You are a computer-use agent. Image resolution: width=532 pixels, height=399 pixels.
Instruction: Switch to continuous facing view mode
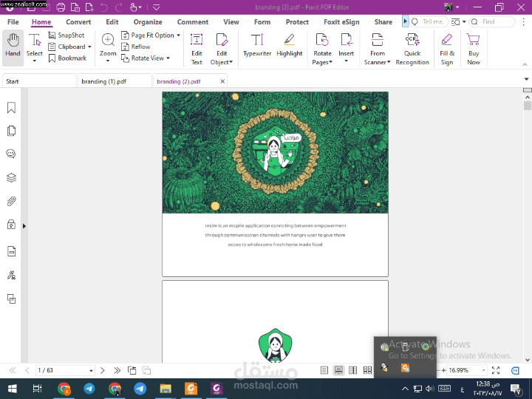click(367, 370)
